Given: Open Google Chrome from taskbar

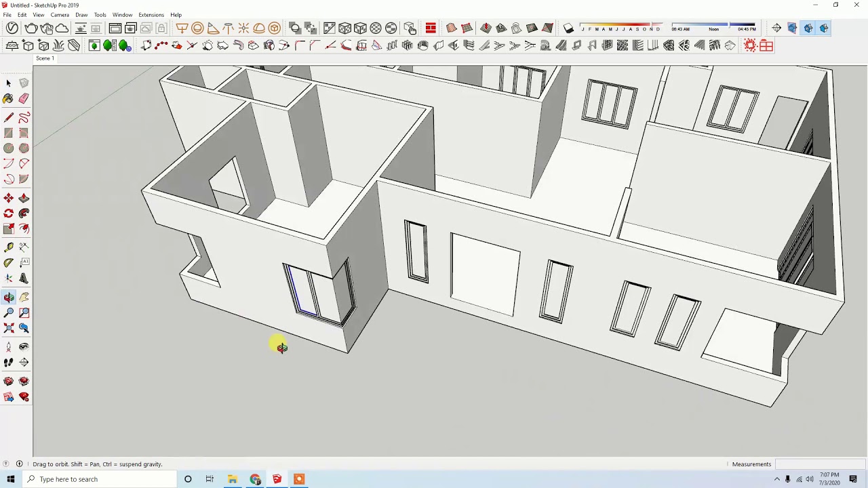Looking at the screenshot, I should coord(255,479).
